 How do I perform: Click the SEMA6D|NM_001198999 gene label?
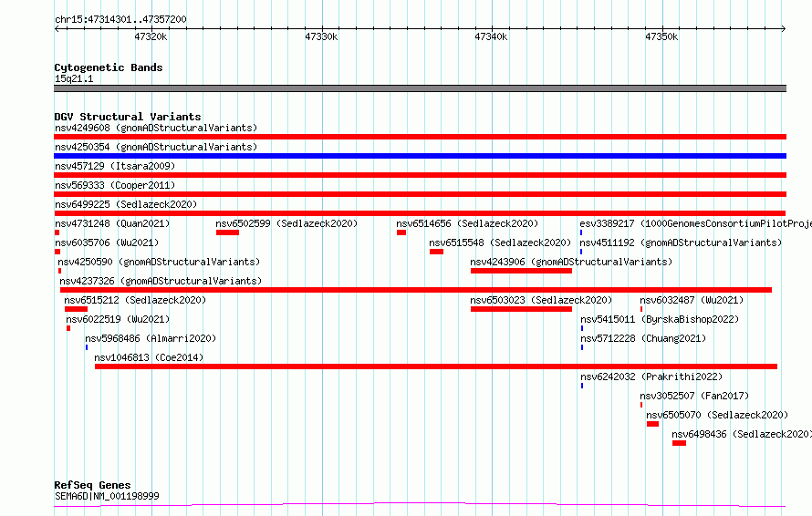[x=107, y=496]
